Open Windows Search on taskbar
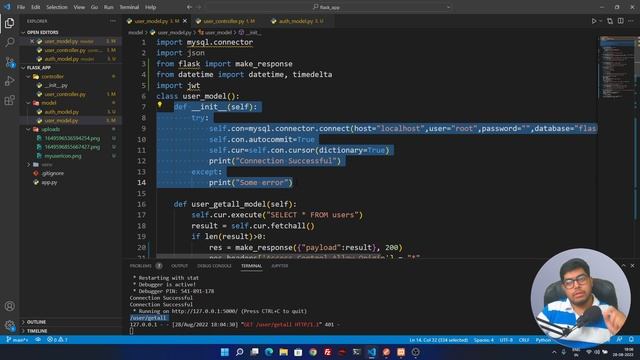 tap(240, 352)
